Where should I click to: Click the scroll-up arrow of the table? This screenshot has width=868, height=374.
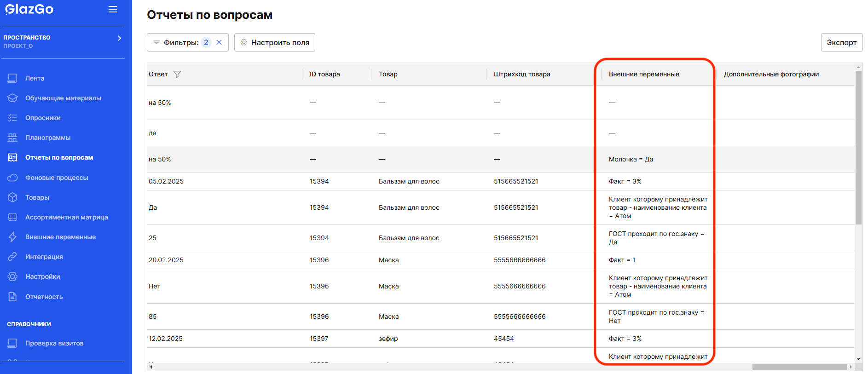tap(858, 67)
